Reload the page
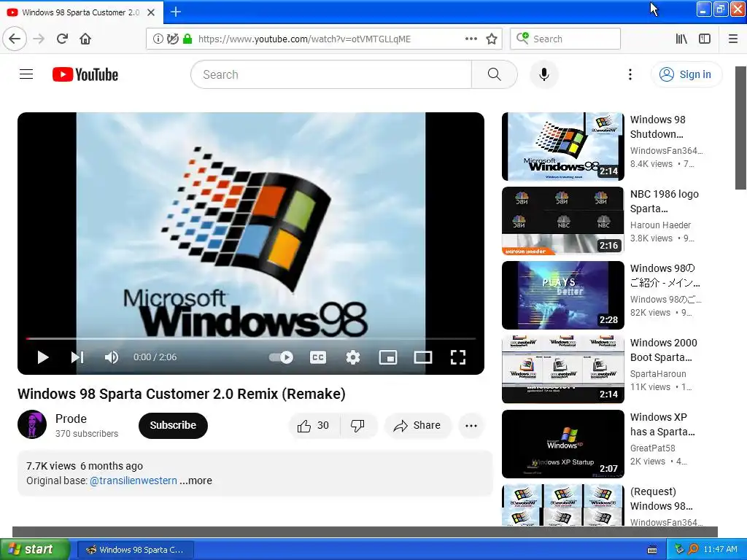 pos(62,39)
